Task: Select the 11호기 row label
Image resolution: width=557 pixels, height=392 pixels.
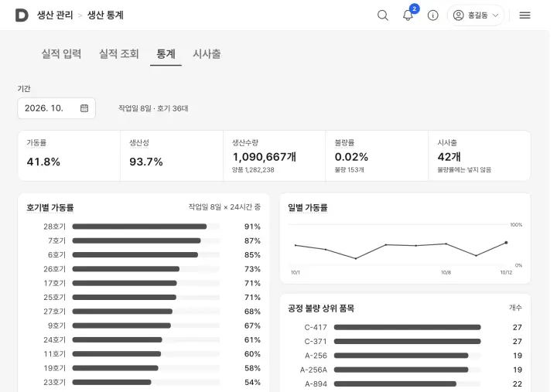Action: click(x=55, y=354)
